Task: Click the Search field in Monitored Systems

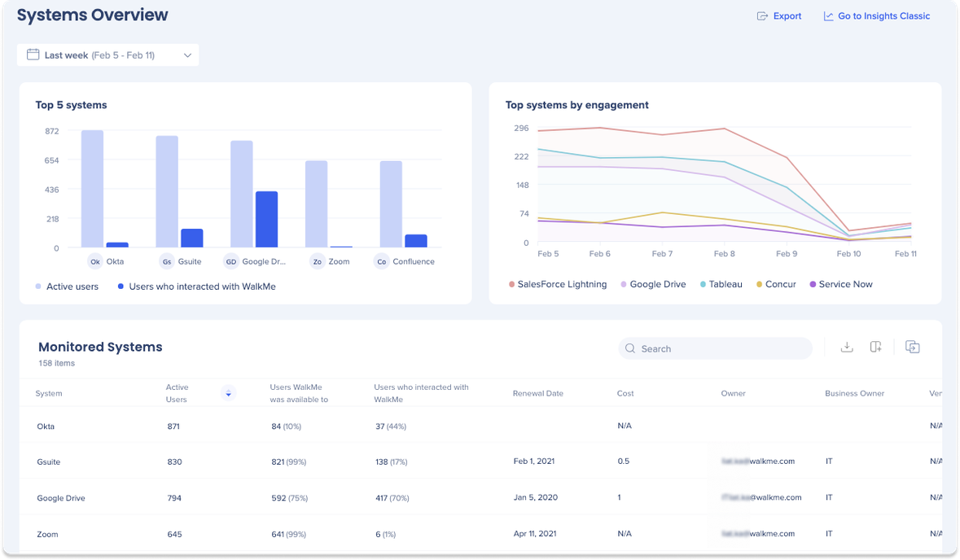Action: [x=715, y=348]
